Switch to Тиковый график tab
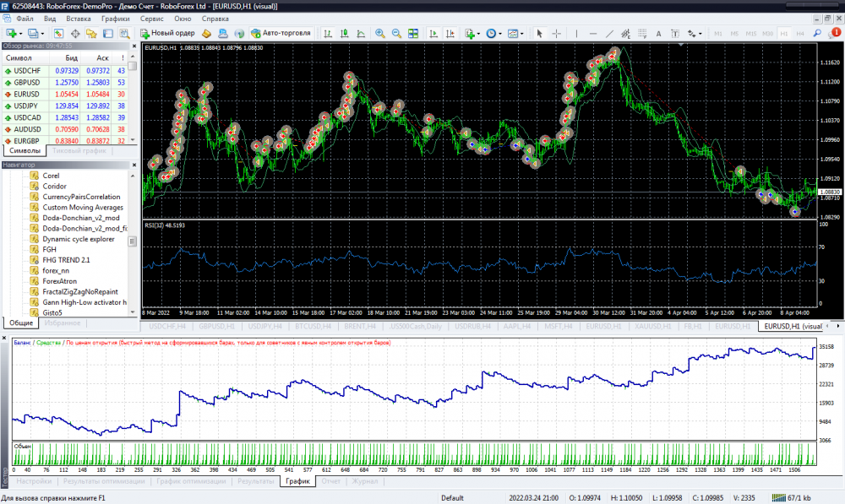The image size is (845, 504). (79, 151)
